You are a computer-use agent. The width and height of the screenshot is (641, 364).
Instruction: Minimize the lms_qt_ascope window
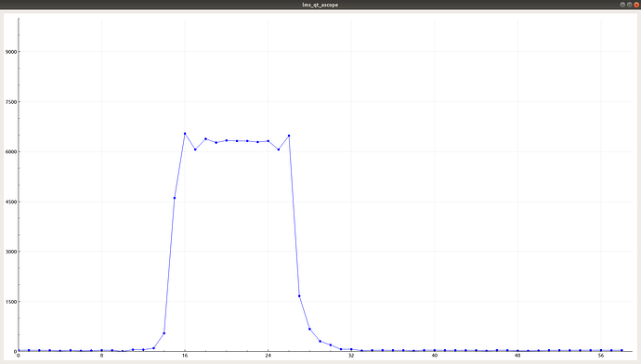(622, 5)
